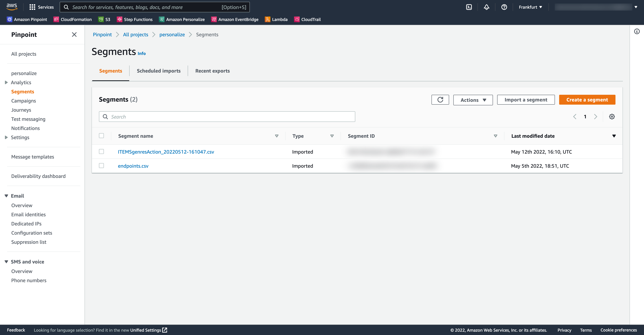Click into the Segments search field

[227, 117]
